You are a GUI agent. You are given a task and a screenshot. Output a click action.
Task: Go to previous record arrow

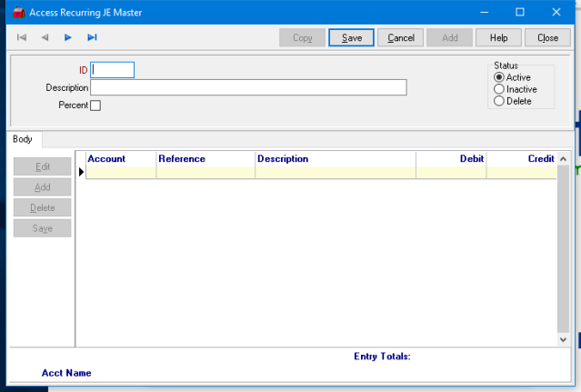[x=45, y=37]
